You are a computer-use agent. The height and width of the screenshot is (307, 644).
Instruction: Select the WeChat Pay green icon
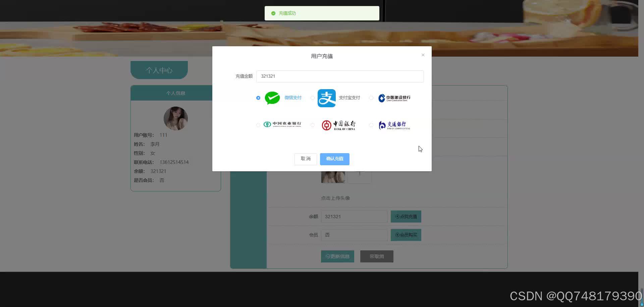point(272,98)
